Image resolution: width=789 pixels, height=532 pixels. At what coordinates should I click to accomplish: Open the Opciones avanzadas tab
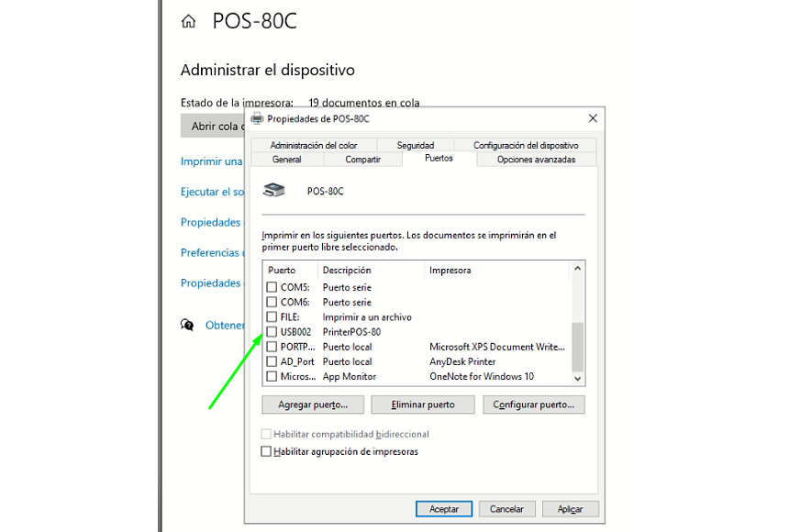click(x=536, y=160)
